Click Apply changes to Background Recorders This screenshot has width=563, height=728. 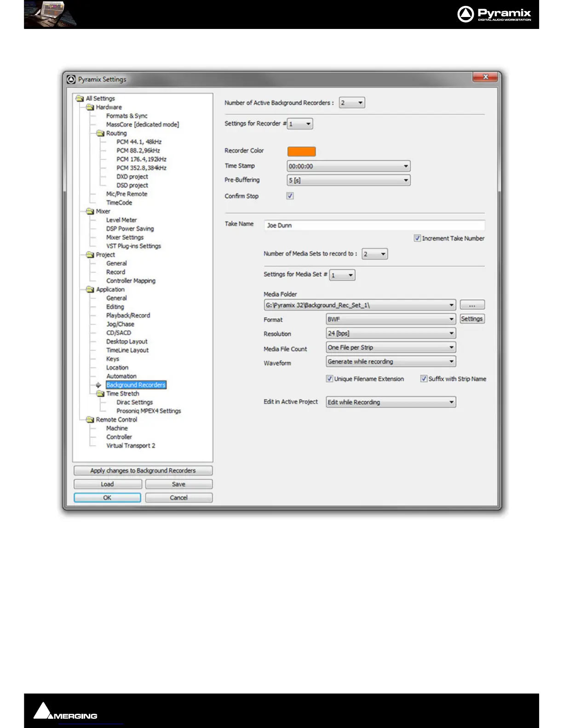[x=143, y=471]
